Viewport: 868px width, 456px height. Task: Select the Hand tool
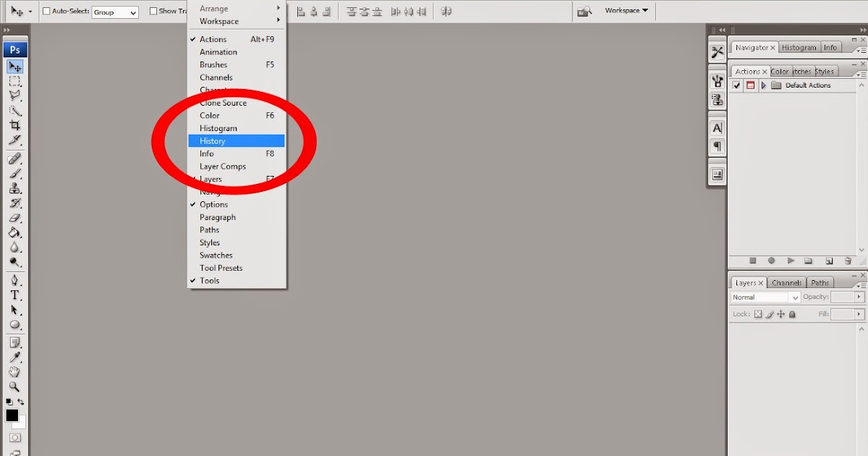click(15, 372)
